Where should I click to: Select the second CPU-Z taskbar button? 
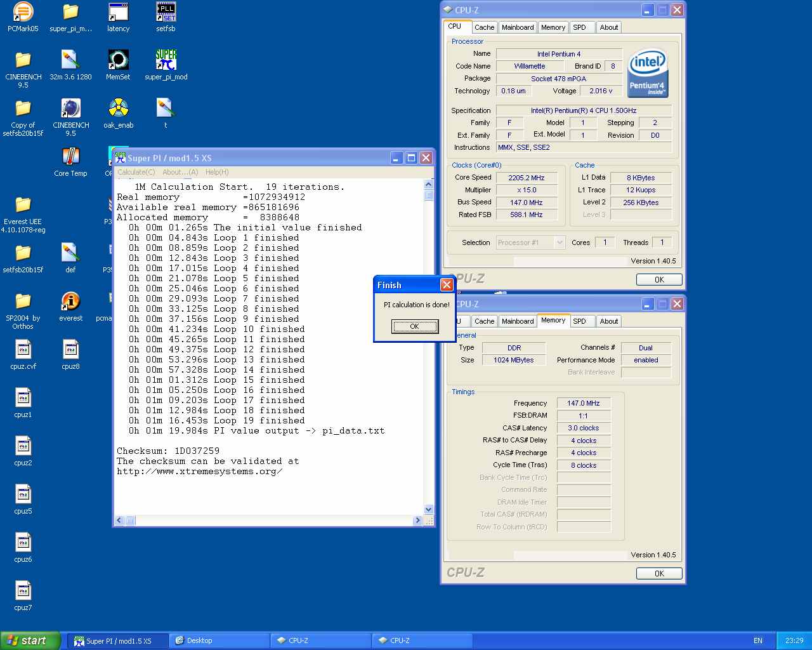[x=422, y=640]
